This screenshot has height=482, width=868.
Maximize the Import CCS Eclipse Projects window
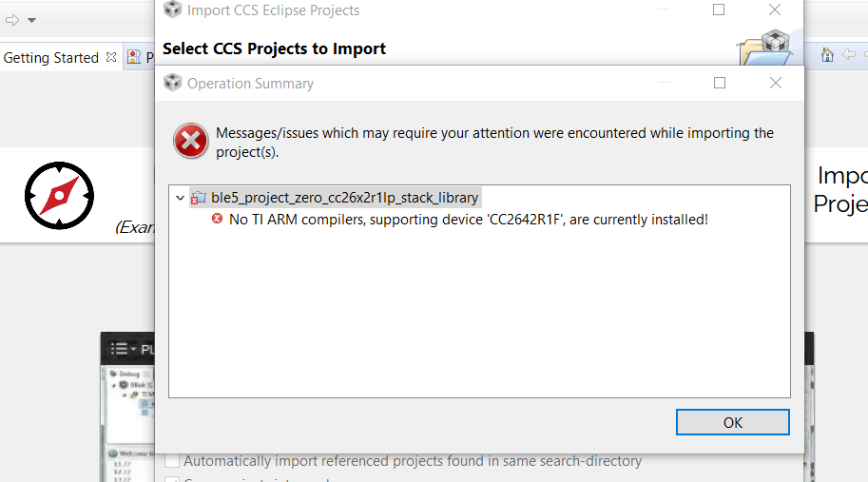(719, 10)
